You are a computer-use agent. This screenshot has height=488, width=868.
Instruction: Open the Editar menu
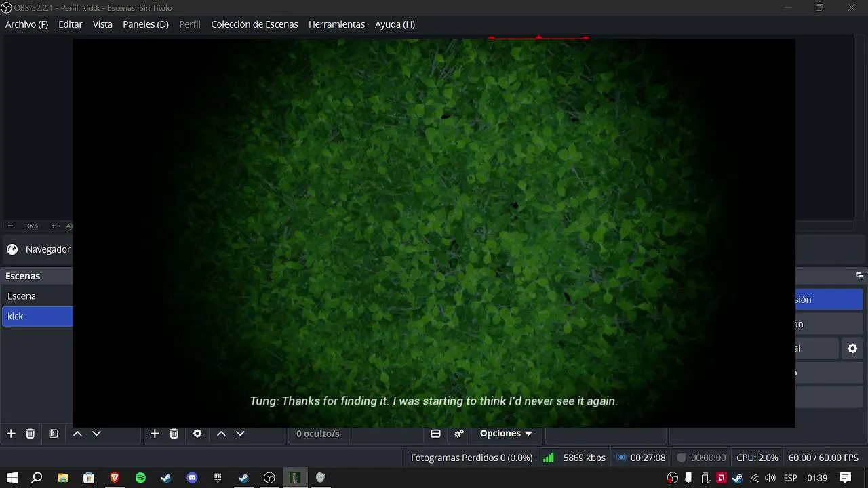[71, 24]
